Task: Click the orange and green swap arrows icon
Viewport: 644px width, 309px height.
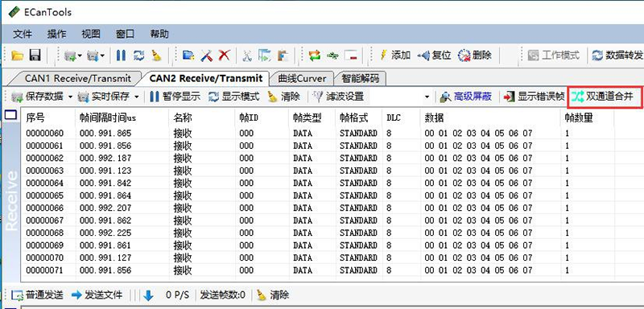Action: click(315, 56)
